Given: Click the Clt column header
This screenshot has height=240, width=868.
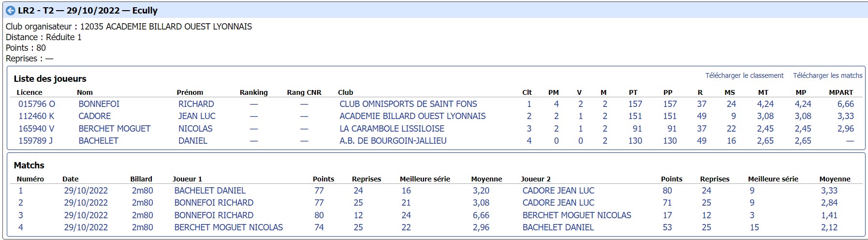Looking at the screenshot, I should tap(527, 92).
